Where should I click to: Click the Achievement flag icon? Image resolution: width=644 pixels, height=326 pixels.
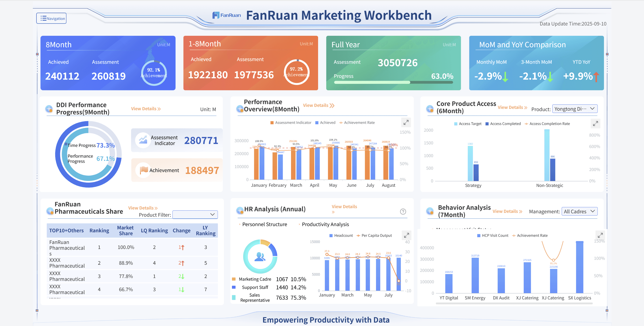(144, 170)
